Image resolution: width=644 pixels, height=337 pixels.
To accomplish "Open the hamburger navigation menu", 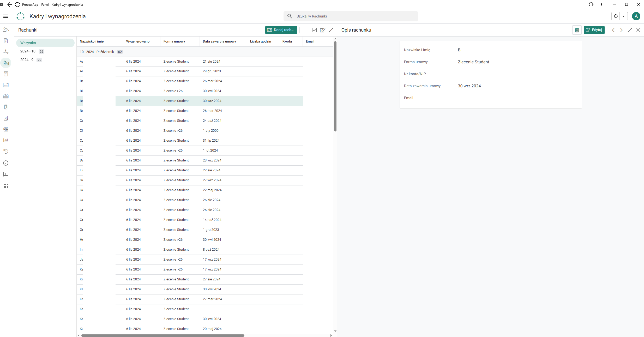I will (6, 16).
